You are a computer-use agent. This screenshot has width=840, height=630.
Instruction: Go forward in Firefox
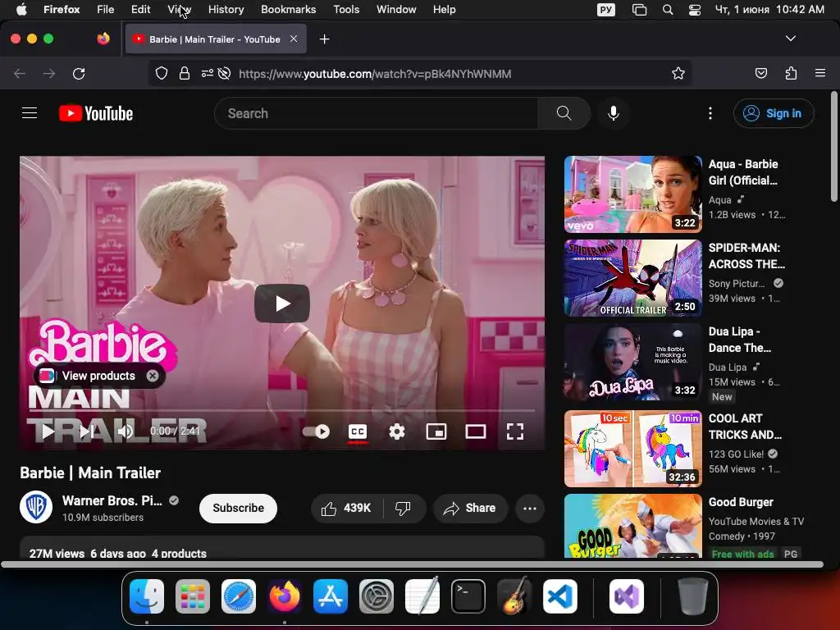49,73
